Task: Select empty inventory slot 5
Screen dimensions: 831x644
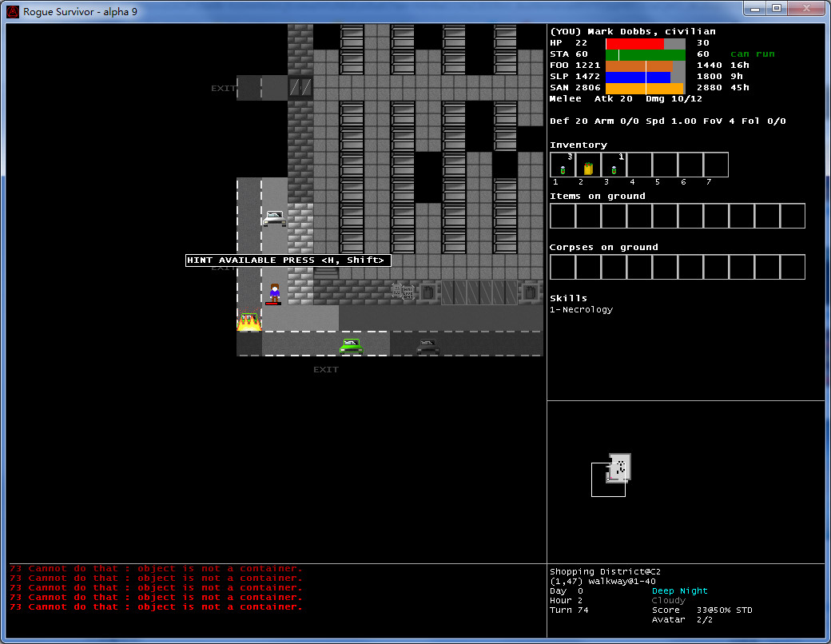Action: coord(665,165)
